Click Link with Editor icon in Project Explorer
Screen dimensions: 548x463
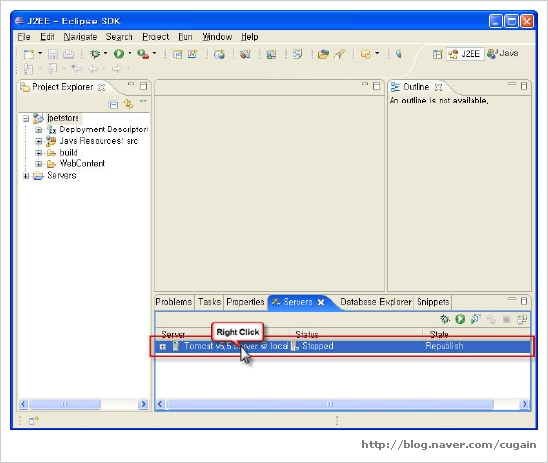point(129,104)
